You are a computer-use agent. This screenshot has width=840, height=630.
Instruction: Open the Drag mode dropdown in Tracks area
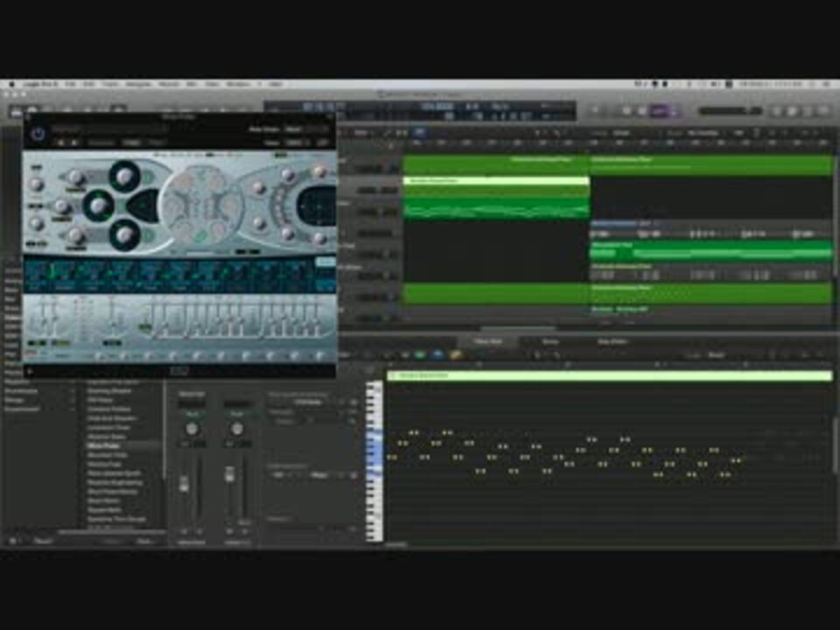click(705, 133)
